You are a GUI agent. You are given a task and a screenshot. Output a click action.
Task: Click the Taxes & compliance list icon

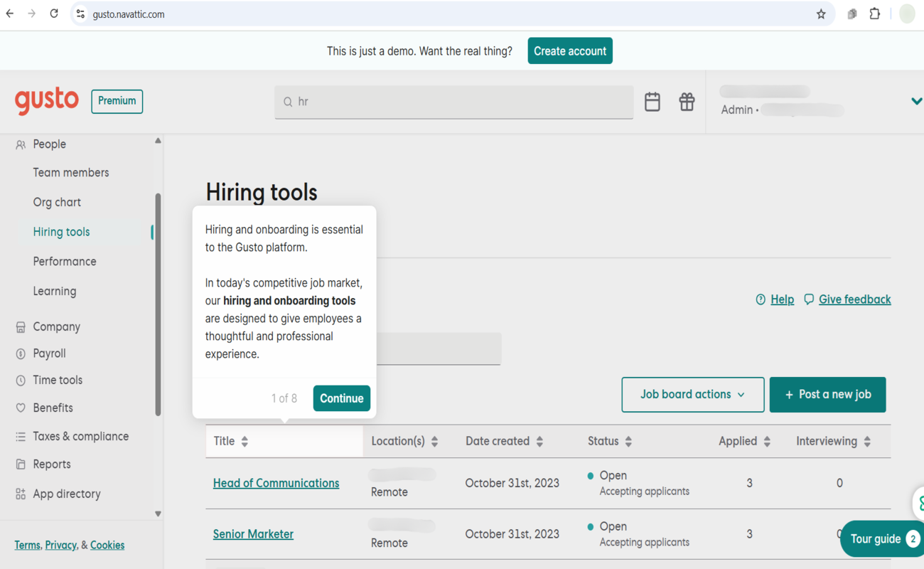pyautogui.click(x=21, y=437)
